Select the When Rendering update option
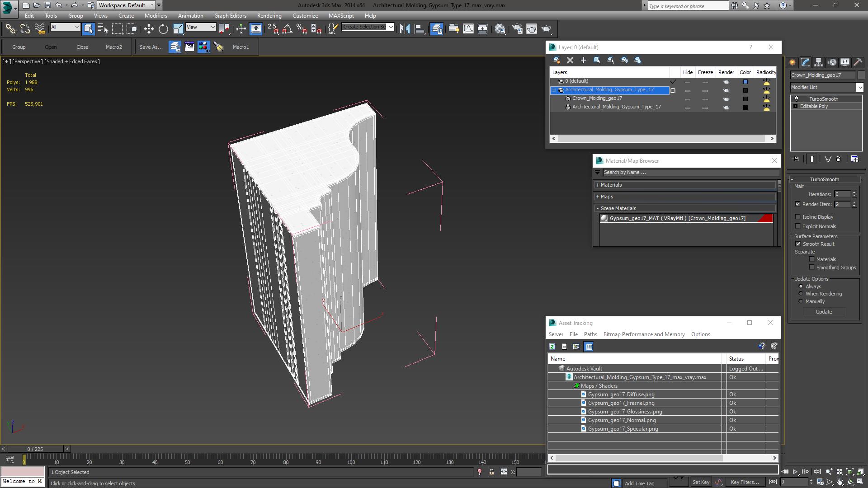The image size is (868, 488). (801, 294)
